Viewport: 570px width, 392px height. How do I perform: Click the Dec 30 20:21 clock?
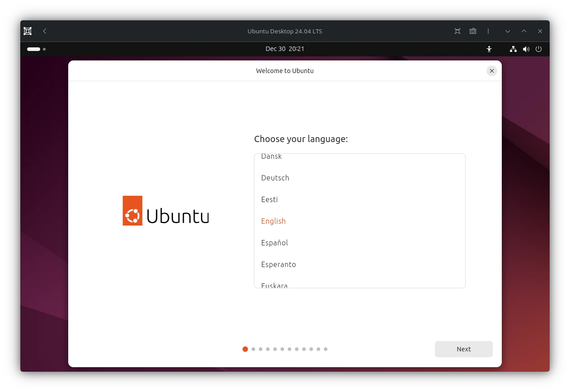285,49
